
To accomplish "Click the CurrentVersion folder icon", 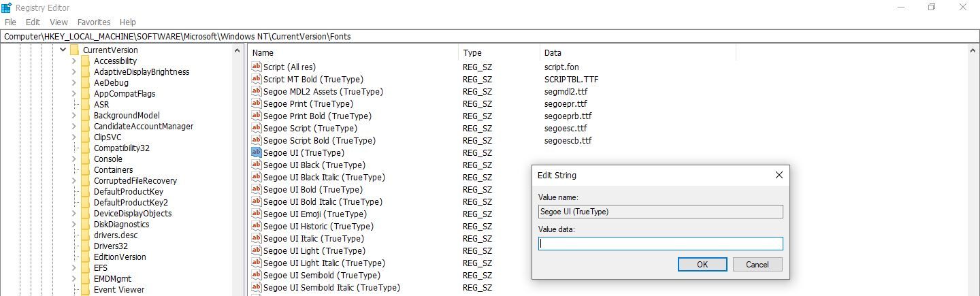I will pos(74,50).
